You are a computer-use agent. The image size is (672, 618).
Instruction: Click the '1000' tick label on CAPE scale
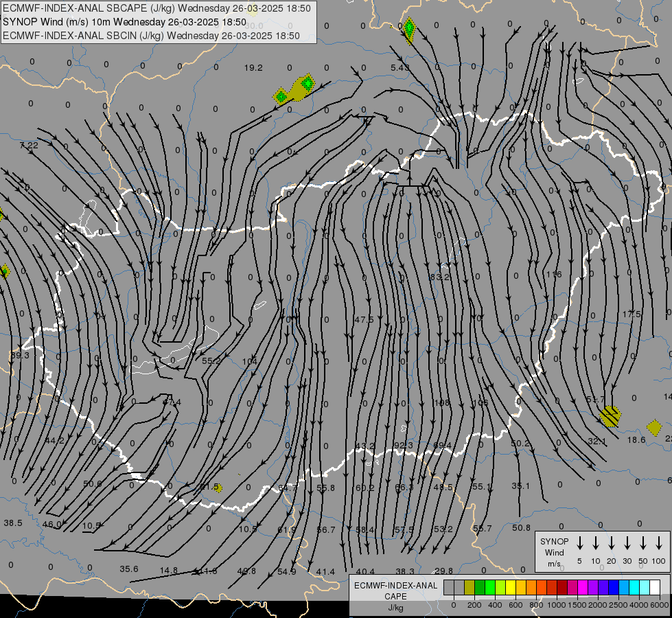point(556,605)
